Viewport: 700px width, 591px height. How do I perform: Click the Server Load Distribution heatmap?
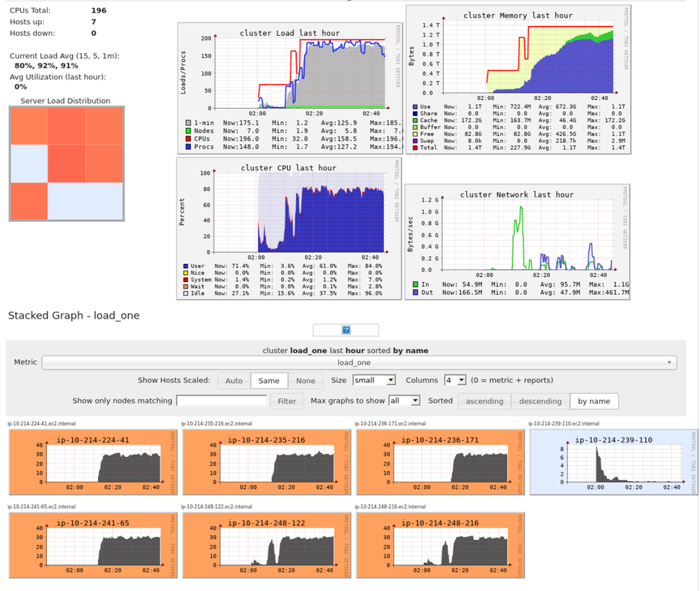(x=67, y=164)
